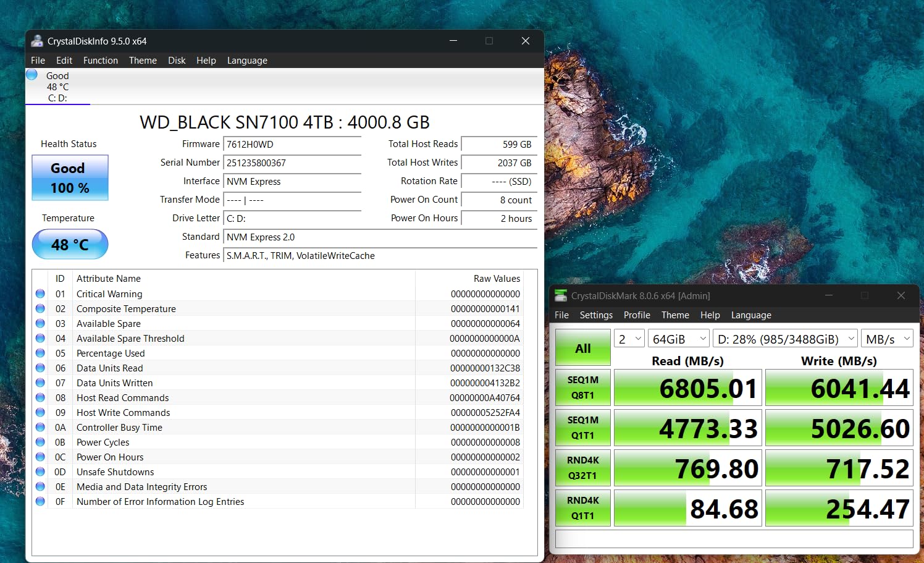Click the status dot beside Unsafe Shutdowns
The height and width of the screenshot is (563, 924).
(x=40, y=472)
